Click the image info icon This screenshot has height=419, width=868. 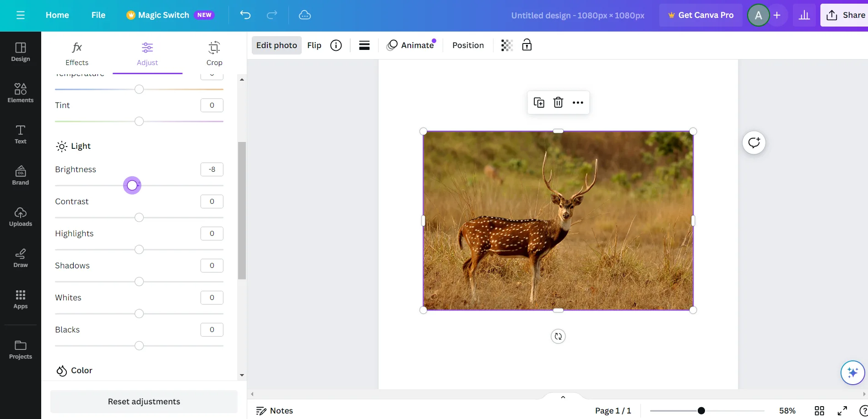pos(336,45)
